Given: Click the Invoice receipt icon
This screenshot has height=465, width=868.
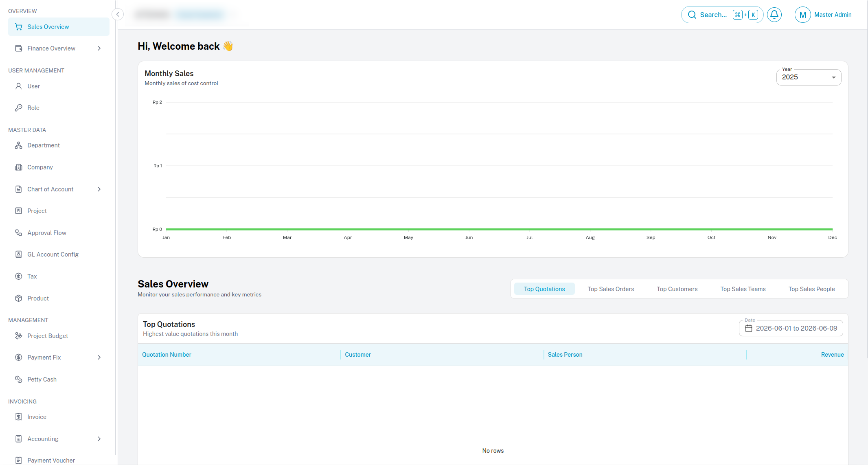Looking at the screenshot, I should [19, 417].
